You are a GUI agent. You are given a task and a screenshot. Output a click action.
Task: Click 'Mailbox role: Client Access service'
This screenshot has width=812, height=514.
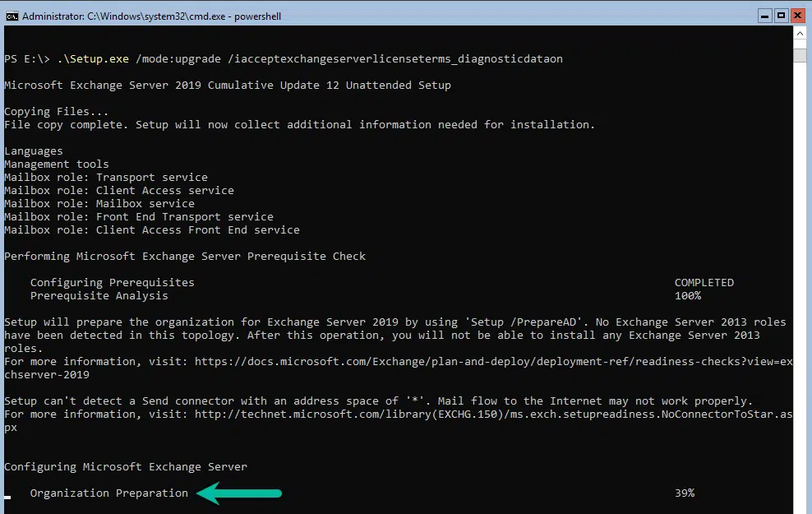(x=119, y=191)
